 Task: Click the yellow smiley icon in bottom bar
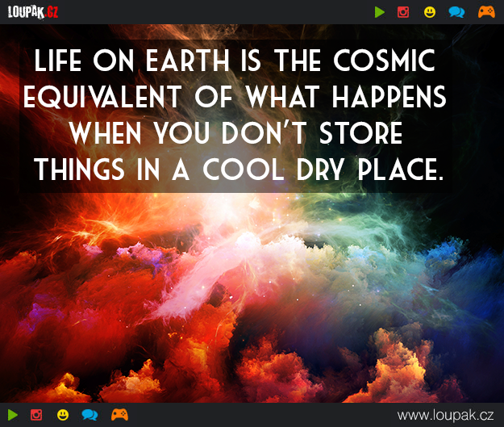[63, 415]
